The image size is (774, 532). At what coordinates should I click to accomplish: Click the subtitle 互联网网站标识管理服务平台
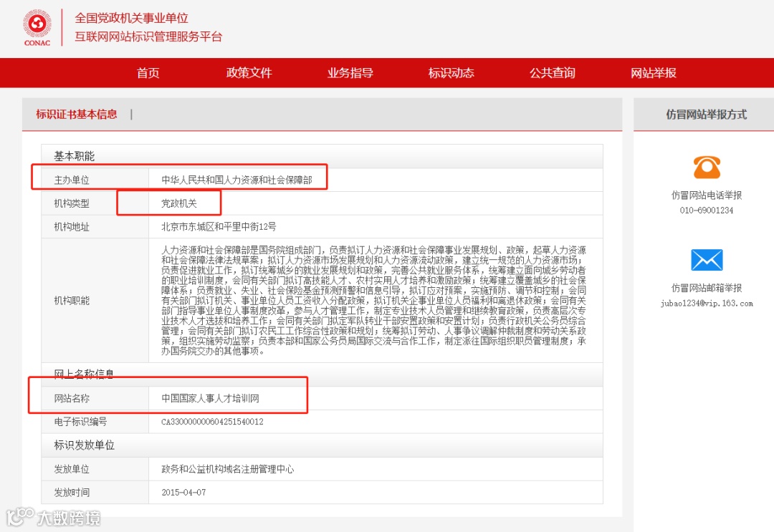[148, 37]
